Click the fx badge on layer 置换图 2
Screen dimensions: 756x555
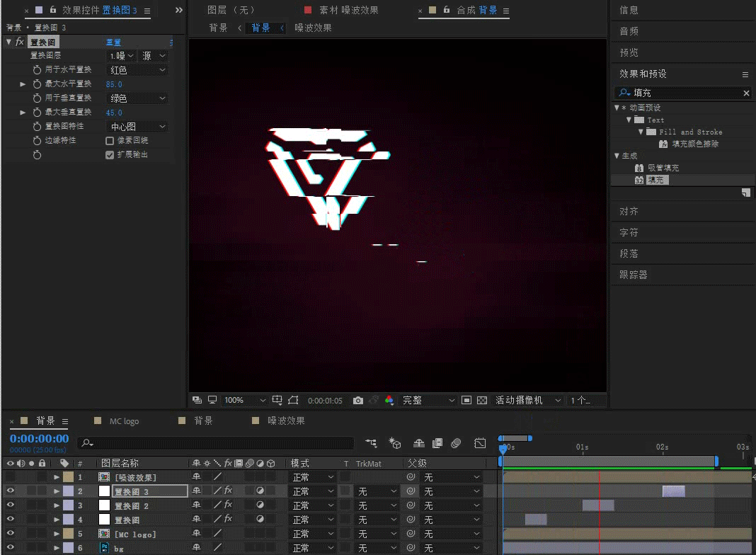(x=227, y=505)
